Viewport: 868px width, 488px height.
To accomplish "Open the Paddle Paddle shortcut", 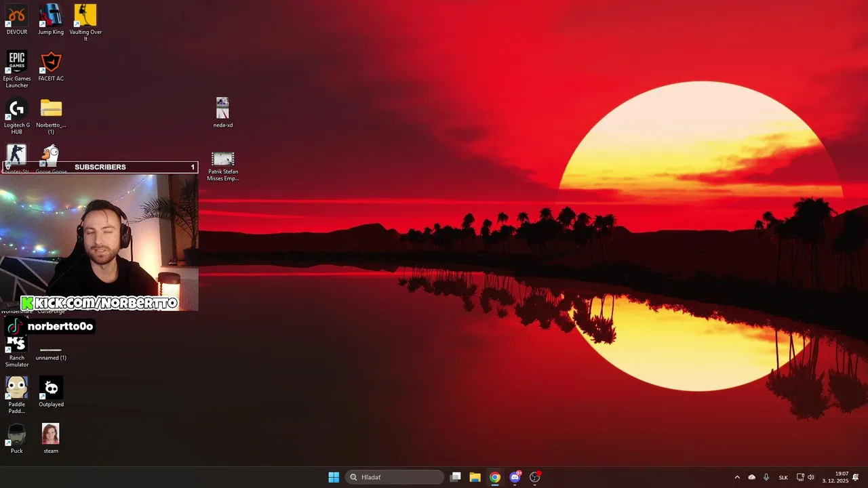I will [17, 394].
